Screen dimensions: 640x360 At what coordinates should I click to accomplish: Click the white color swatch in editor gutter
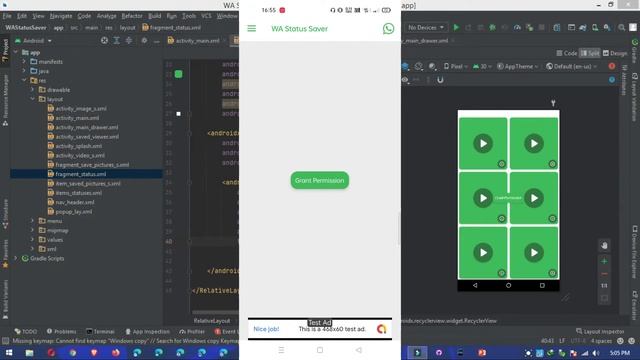tap(178, 114)
